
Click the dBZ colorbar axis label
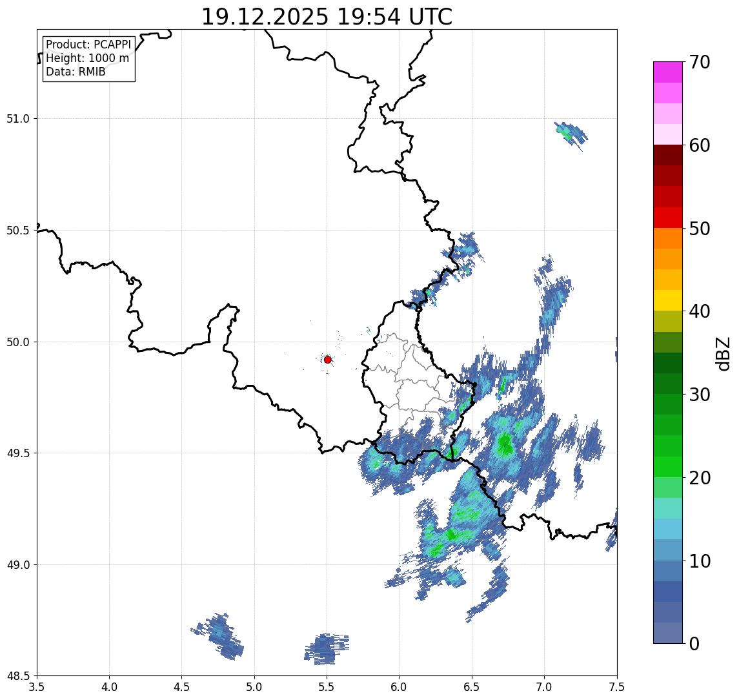724,354
